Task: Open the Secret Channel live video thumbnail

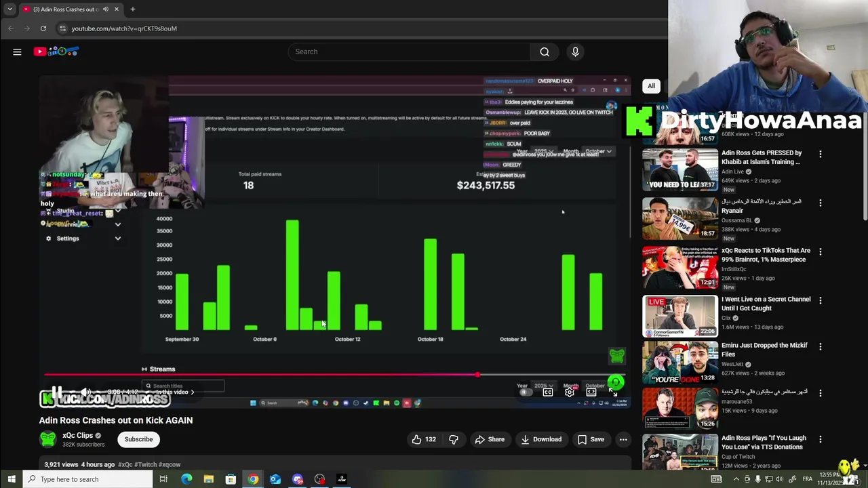Action: [x=680, y=316]
